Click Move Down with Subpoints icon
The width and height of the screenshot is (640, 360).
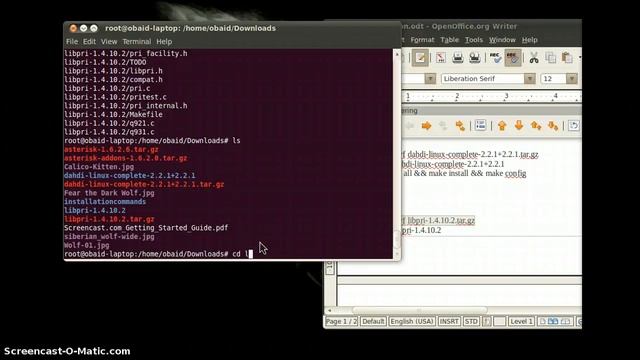tap(553, 126)
